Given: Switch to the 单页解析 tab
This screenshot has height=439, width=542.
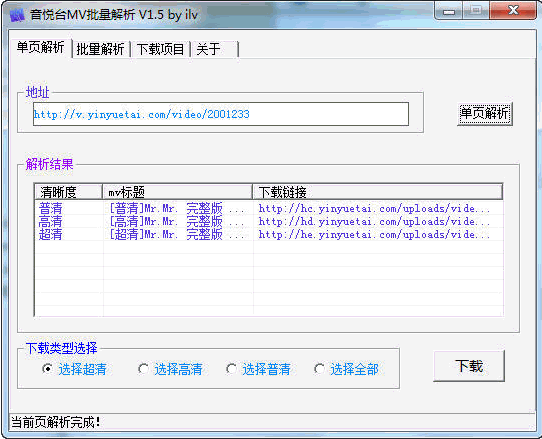Looking at the screenshot, I should [x=40, y=47].
